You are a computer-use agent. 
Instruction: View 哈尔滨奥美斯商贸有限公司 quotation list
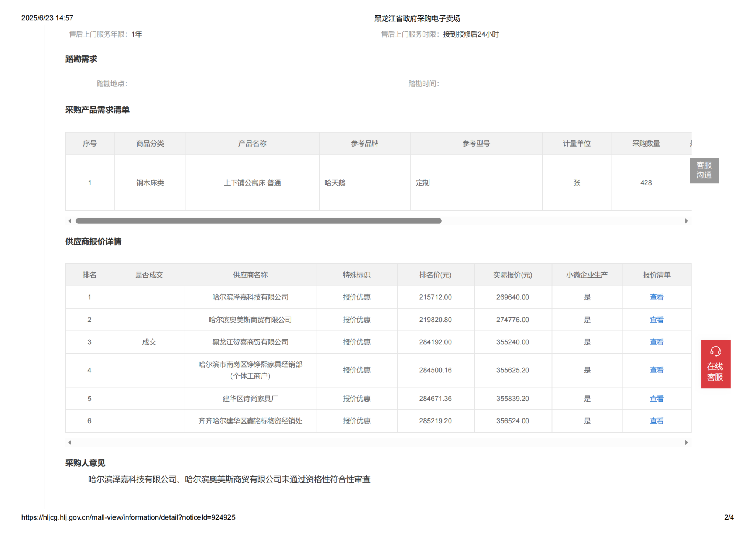click(x=656, y=320)
